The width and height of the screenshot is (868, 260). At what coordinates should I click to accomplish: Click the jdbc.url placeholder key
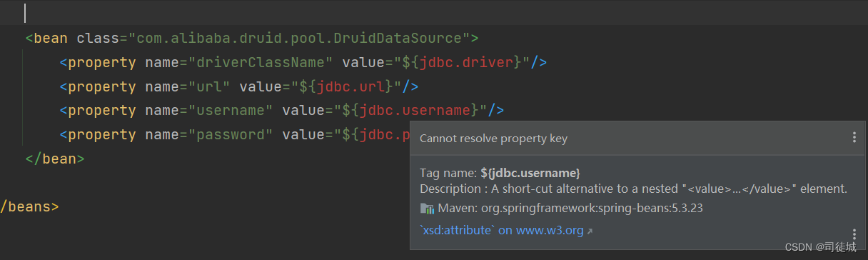click(x=351, y=87)
